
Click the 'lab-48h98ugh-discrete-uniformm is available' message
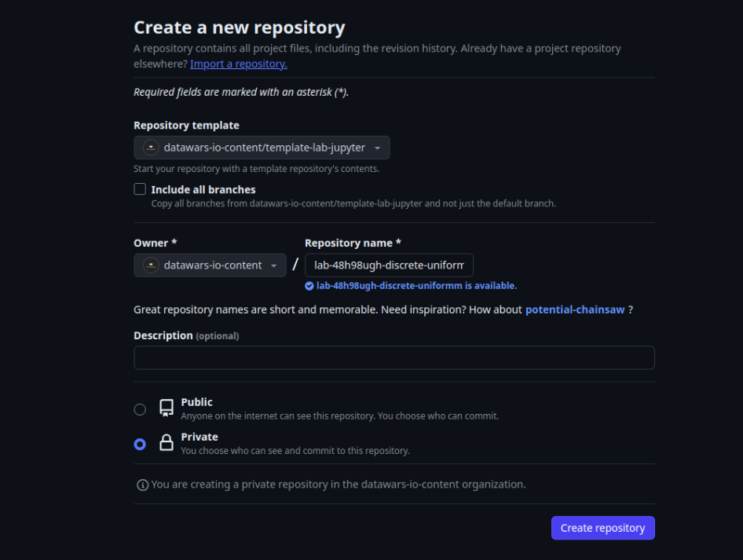[416, 286]
